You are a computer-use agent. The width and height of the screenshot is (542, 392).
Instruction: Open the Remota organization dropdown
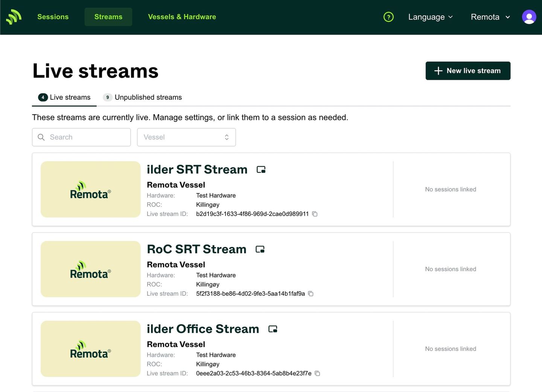coord(490,17)
